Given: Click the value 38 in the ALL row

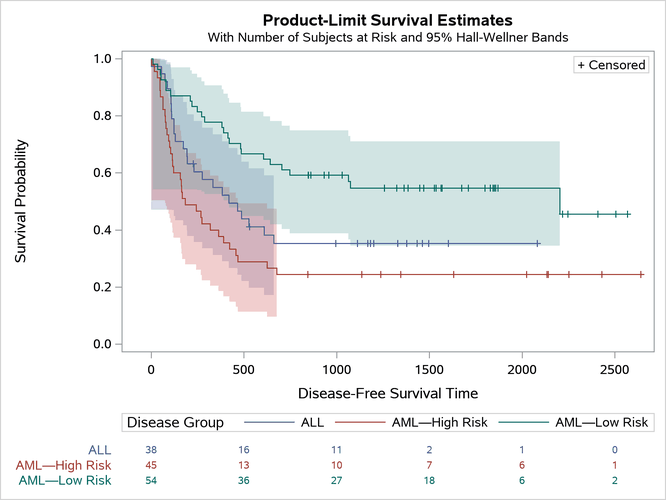Looking at the screenshot, I should (151, 451).
